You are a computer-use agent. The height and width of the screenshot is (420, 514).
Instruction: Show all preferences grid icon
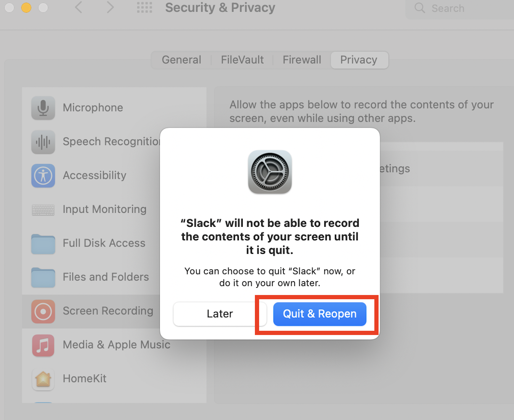[145, 8]
